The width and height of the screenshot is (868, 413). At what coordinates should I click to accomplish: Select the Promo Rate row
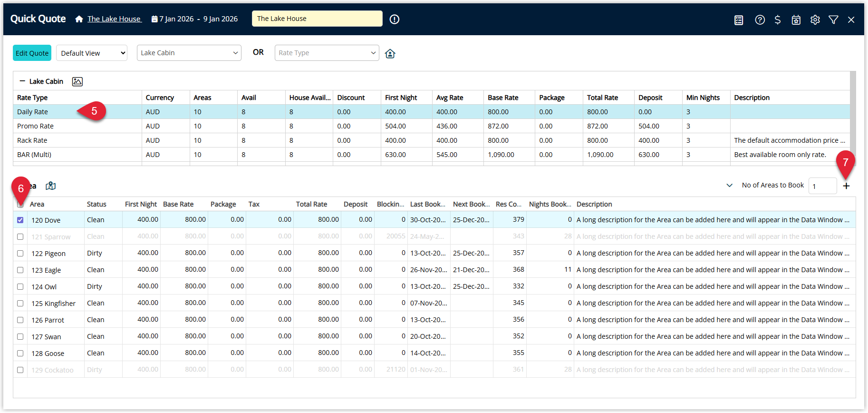pos(432,126)
